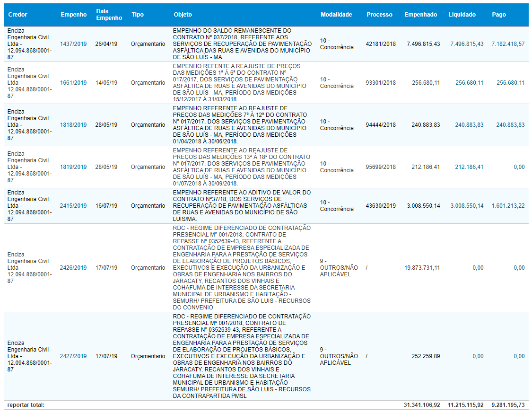Click the Objeto column header
The width and height of the screenshot is (532, 414).
click(x=183, y=15)
